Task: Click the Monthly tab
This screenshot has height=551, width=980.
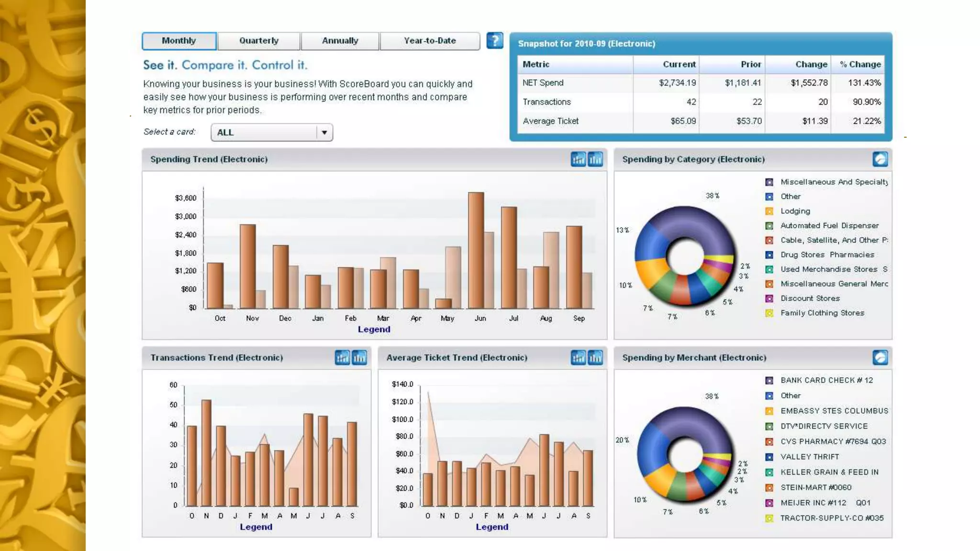Action: click(179, 41)
